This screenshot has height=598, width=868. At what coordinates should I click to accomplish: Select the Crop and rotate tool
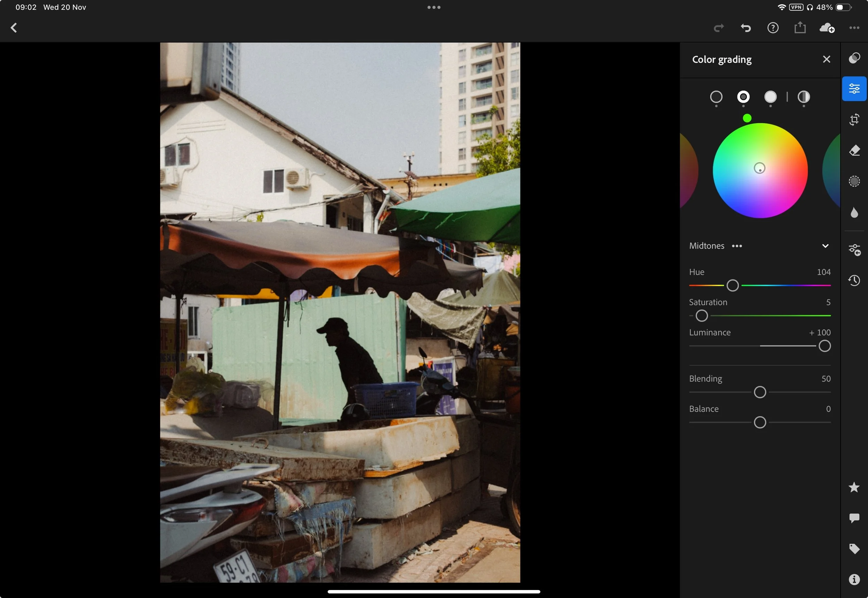[x=854, y=119]
